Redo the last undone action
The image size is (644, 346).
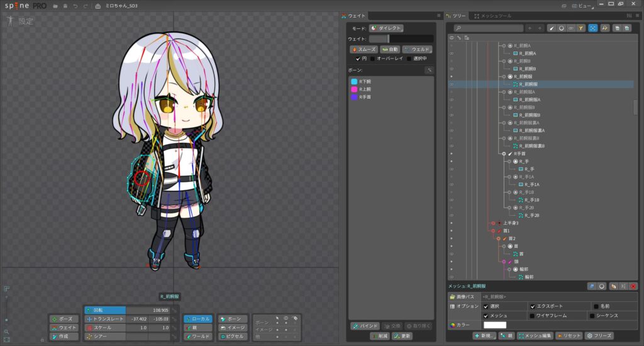(x=86, y=6)
